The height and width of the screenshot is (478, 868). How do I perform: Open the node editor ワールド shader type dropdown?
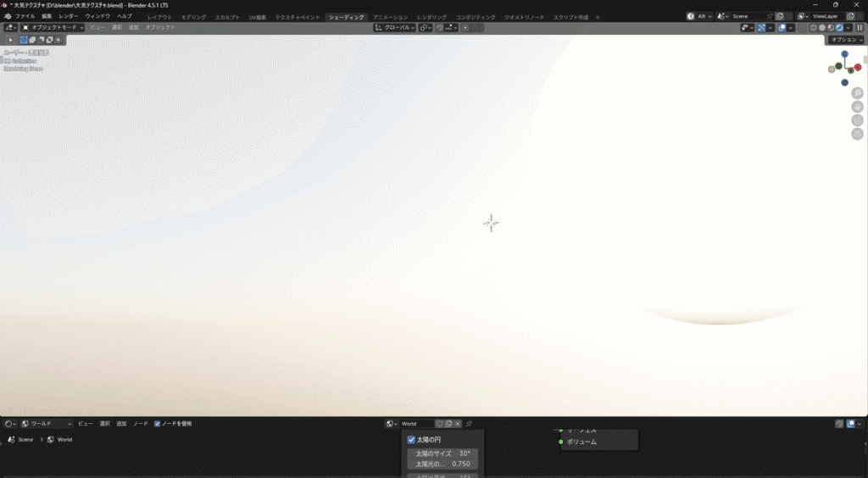click(47, 424)
